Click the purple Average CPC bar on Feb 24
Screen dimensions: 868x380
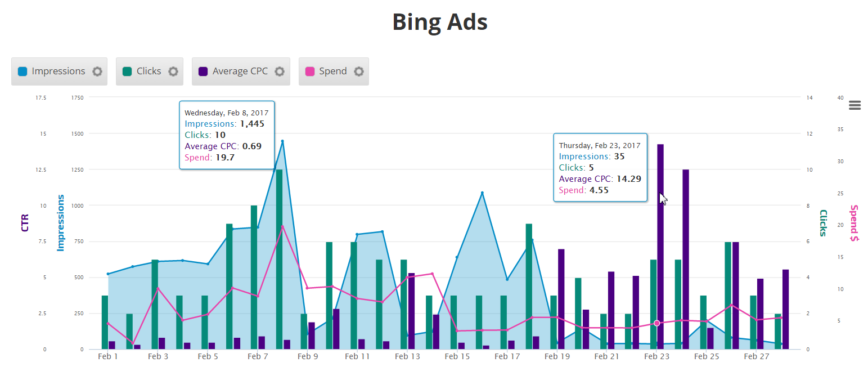[686, 259]
